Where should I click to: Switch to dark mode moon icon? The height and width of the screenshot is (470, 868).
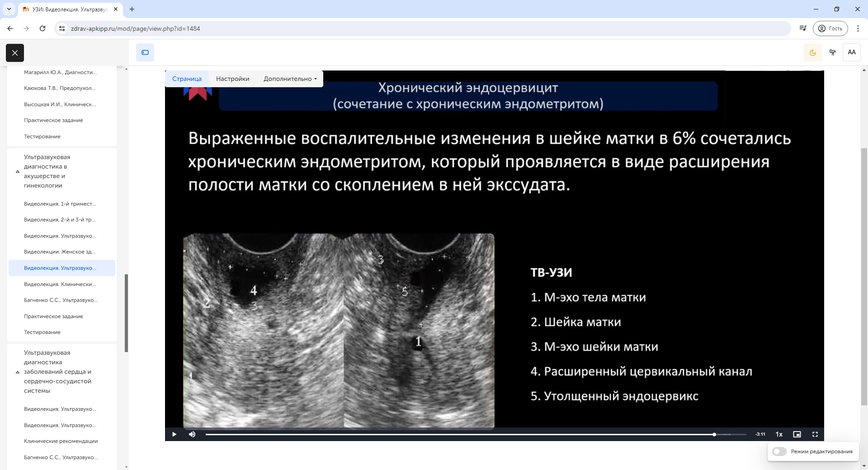click(x=812, y=52)
